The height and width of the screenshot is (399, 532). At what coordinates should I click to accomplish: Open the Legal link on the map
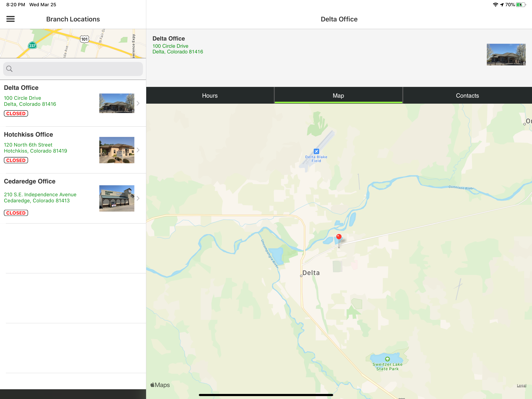(x=521, y=386)
